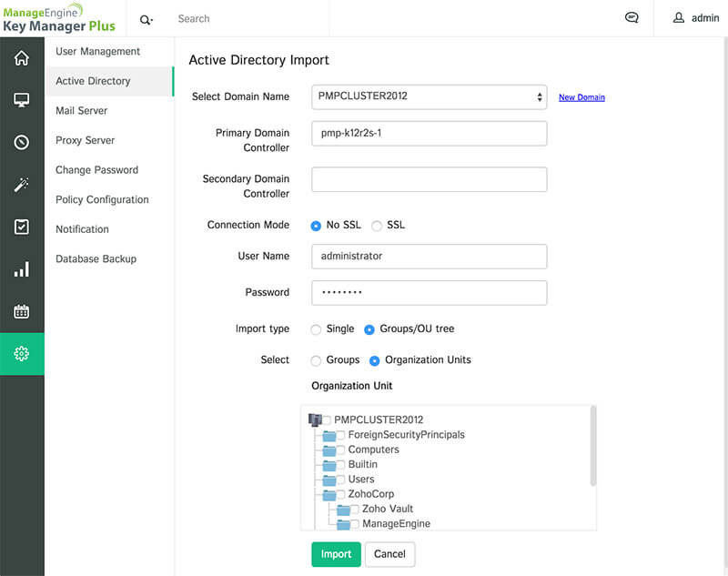The image size is (728, 576).
Task: Open the checklist clipboard icon in sidebar
Action: pos(21,227)
